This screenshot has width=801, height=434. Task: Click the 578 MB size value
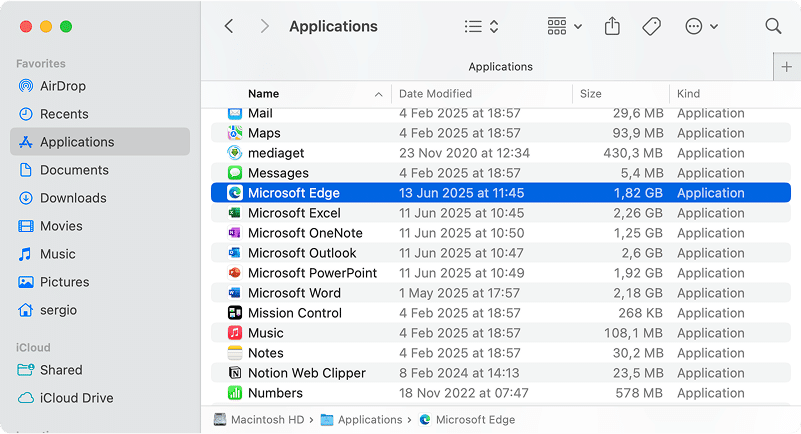[639, 393]
